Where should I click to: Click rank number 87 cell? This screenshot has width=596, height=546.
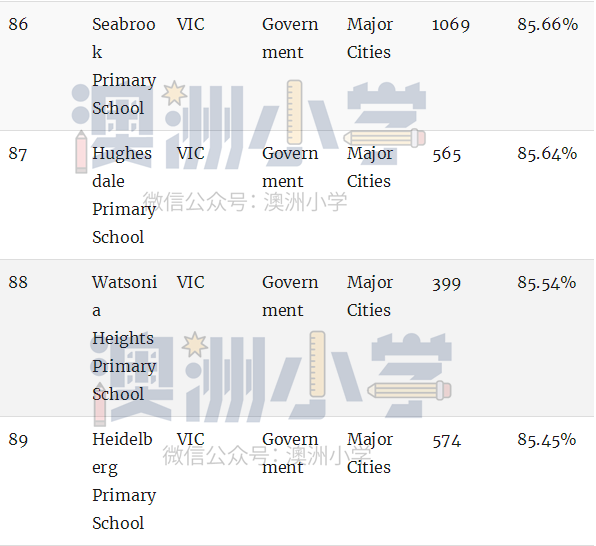tap(18, 154)
